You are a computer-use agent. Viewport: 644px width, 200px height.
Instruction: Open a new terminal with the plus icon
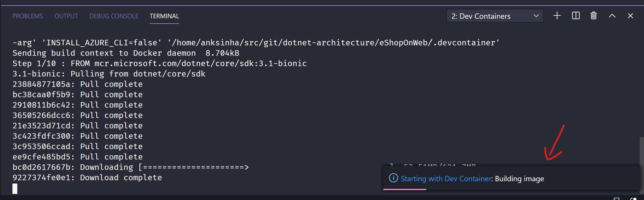pos(557,16)
